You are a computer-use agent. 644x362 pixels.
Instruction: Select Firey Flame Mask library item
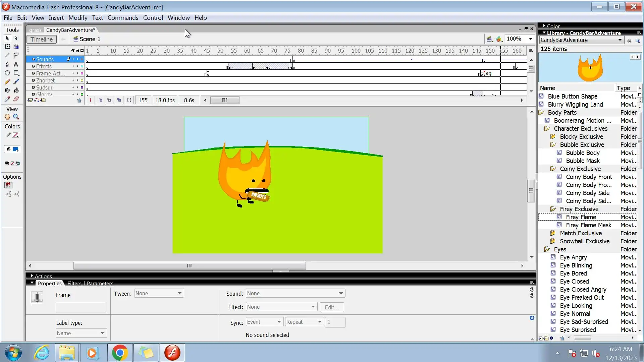click(588, 225)
